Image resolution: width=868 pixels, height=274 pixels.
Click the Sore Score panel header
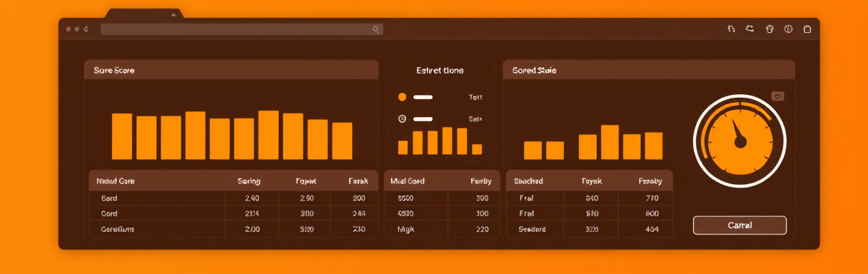click(231, 70)
